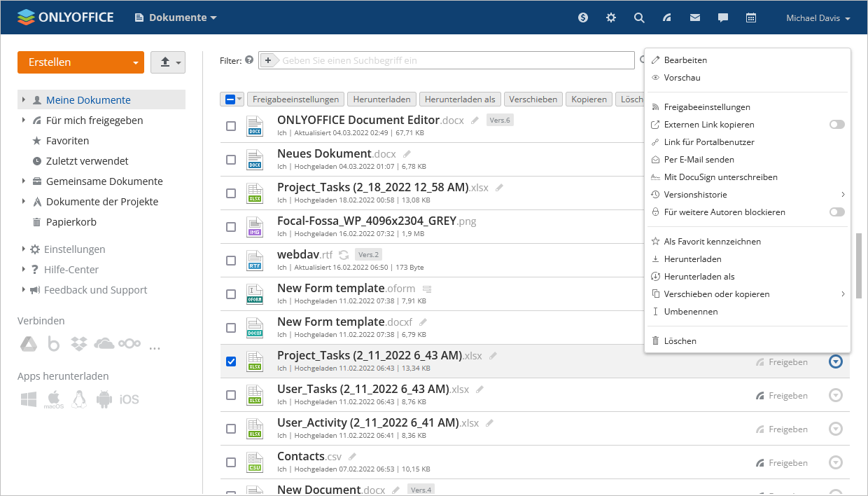The width and height of the screenshot is (868, 496).
Task: Click the Contacts.csv file icon
Action: click(255, 462)
